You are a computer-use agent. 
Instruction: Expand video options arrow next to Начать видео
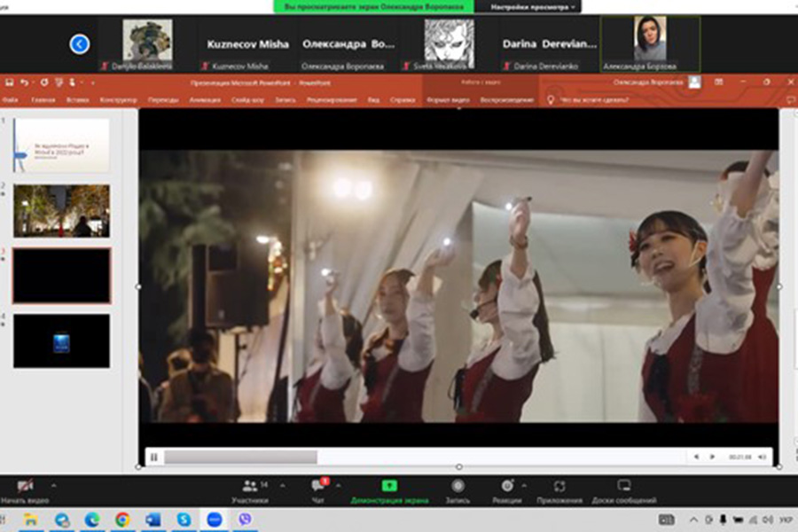pyautogui.click(x=54, y=485)
